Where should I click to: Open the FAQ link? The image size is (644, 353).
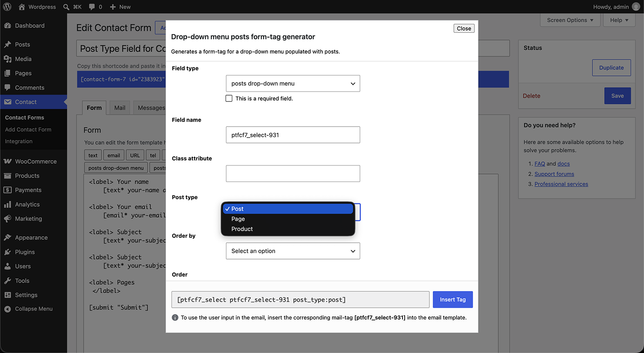click(x=540, y=164)
